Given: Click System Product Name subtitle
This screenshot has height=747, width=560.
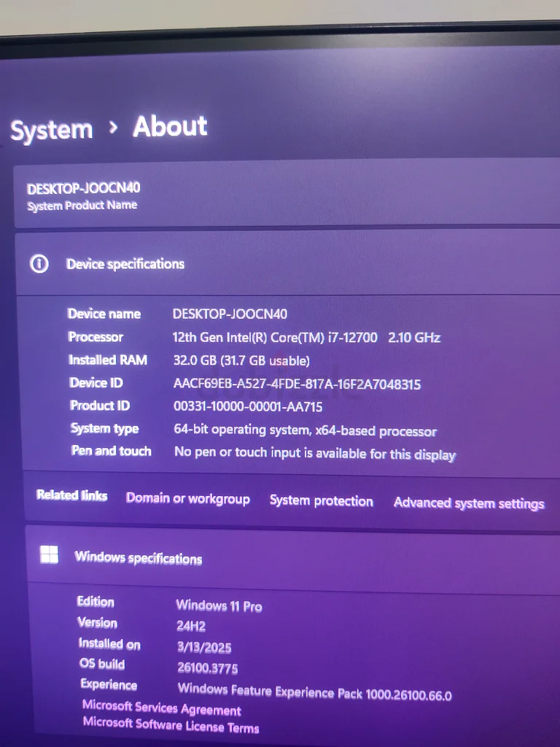Looking at the screenshot, I should (x=82, y=206).
